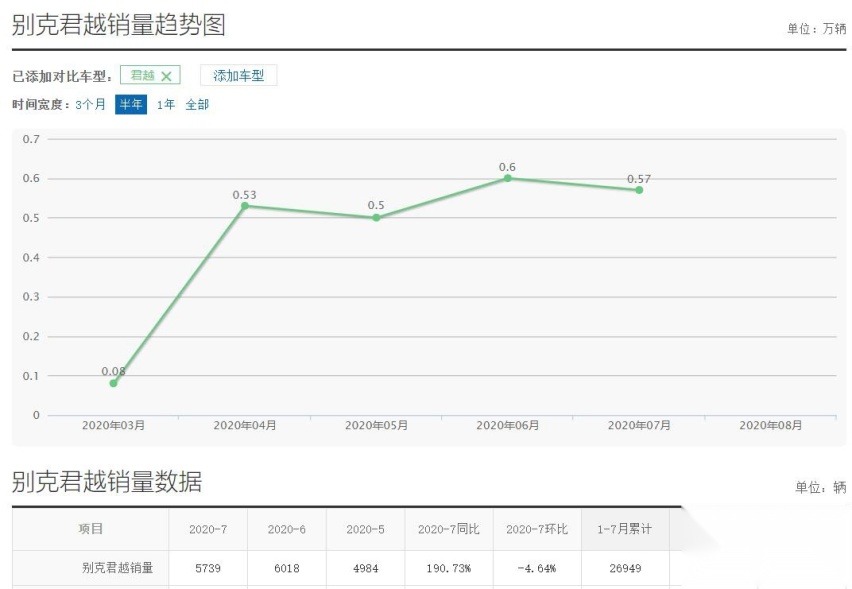852x589 pixels.
Task: Switch time range to 1年
Action: tap(166, 104)
